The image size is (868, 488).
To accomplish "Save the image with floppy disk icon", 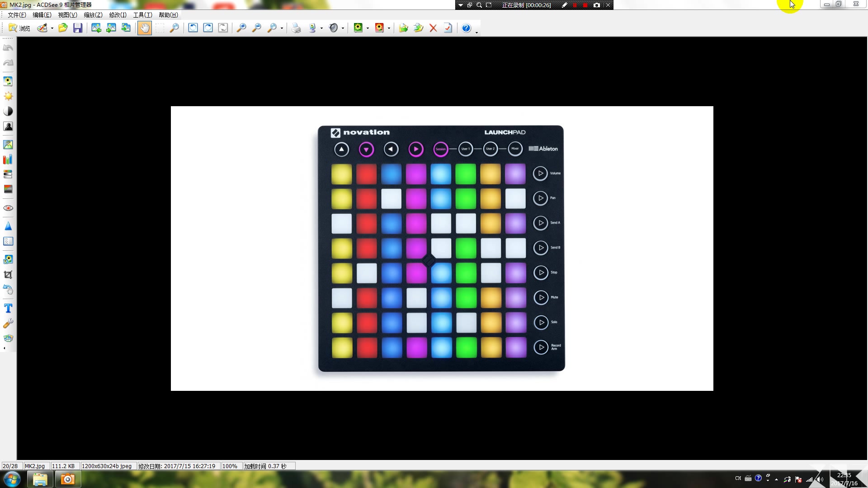I will click(x=78, y=28).
